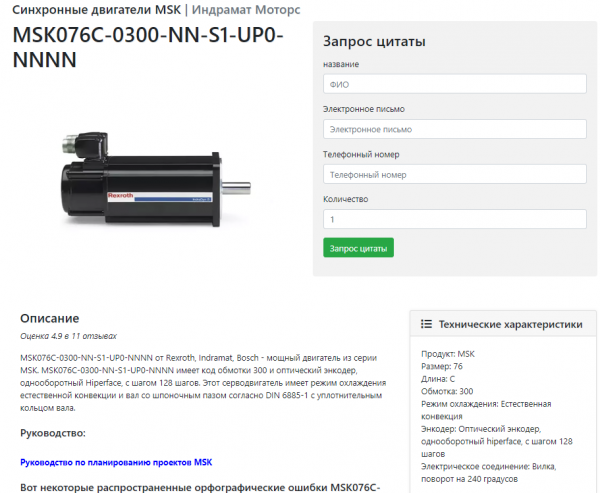
Task: Click the Телефонный номер input field
Action: click(x=455, y=174)
